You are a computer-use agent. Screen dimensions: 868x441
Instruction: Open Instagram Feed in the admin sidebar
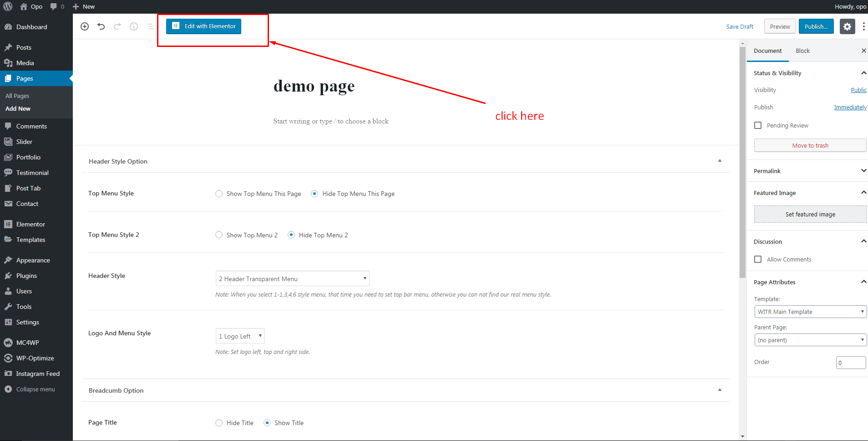click(36, 374)
